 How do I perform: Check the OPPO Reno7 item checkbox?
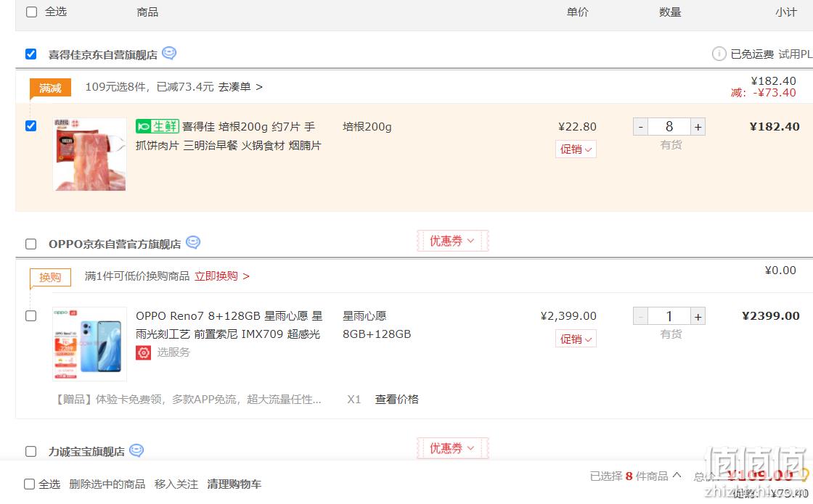31,316
